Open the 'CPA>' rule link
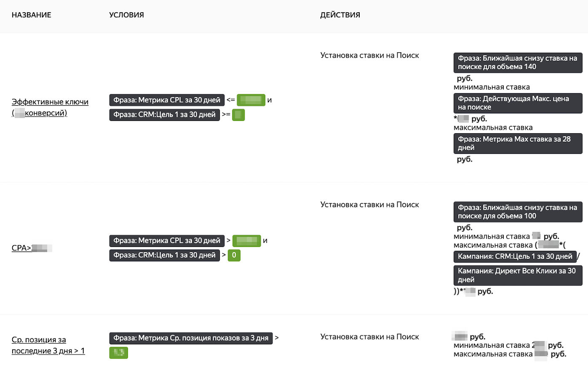The width and height of the screenshot is (588, 368). (32, 248)
